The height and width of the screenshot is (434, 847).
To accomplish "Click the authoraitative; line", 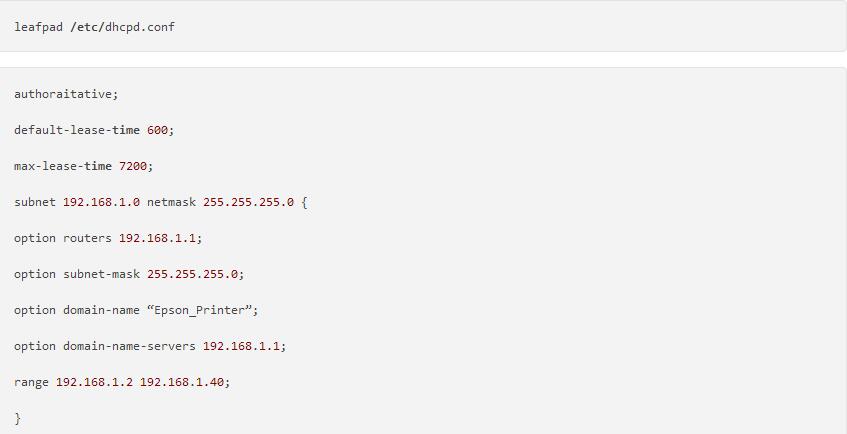I will [66, 94].
